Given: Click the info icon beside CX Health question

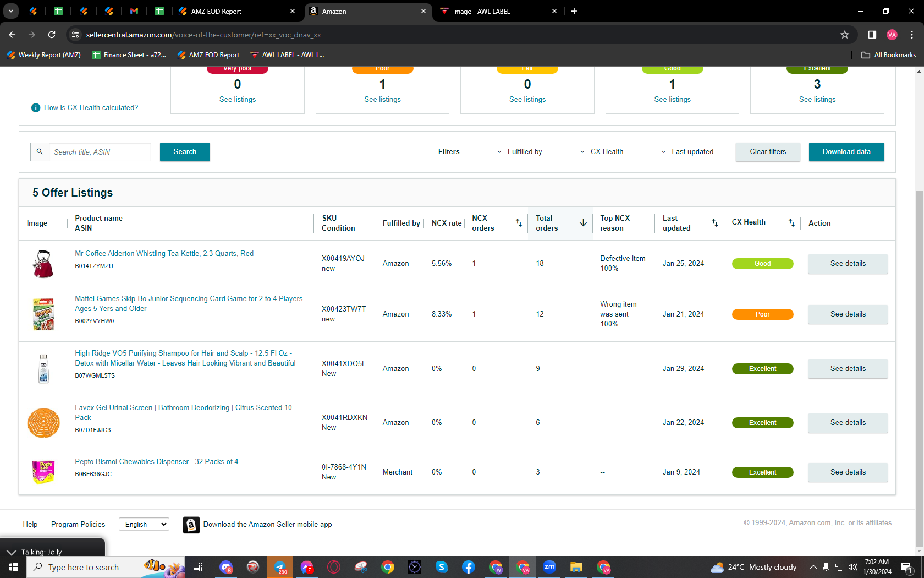Looking at the screenshot, I should [36, 108].
